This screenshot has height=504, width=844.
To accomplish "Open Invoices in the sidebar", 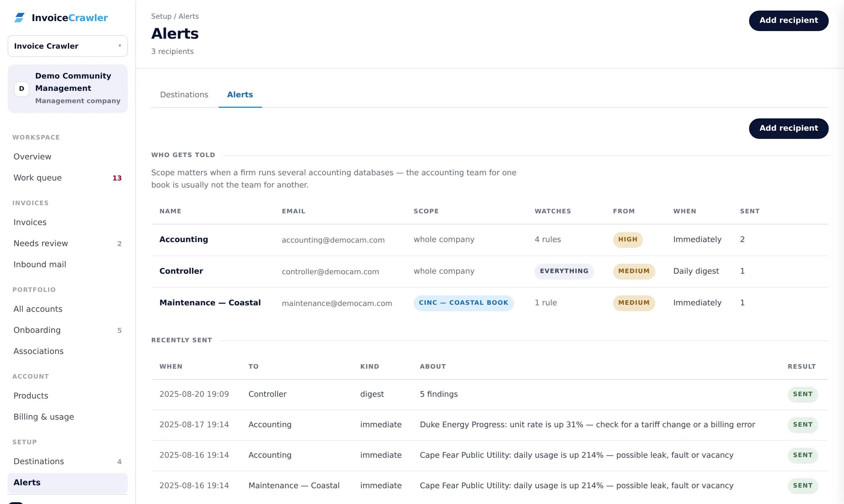I will coord(68,222).
